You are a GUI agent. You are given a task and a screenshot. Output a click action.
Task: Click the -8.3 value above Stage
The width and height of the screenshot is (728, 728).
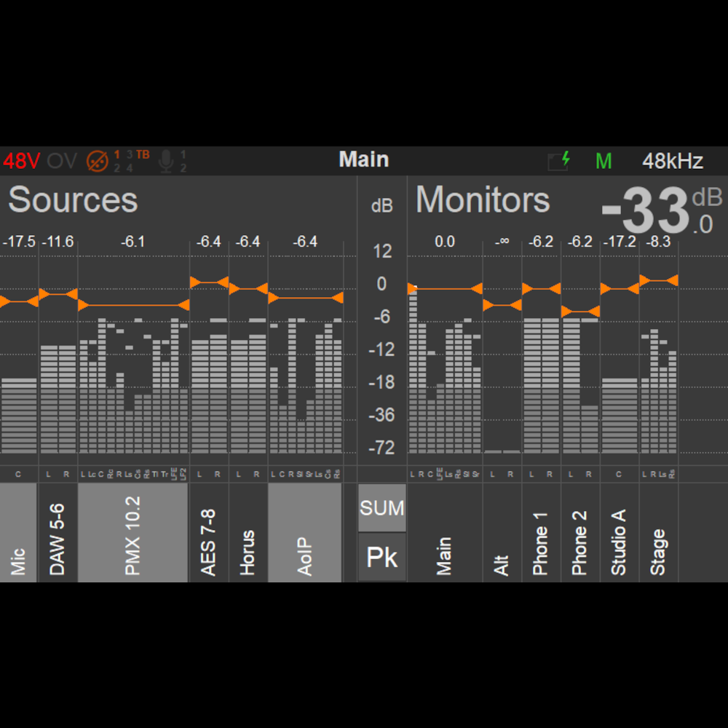tap(658, 242)
